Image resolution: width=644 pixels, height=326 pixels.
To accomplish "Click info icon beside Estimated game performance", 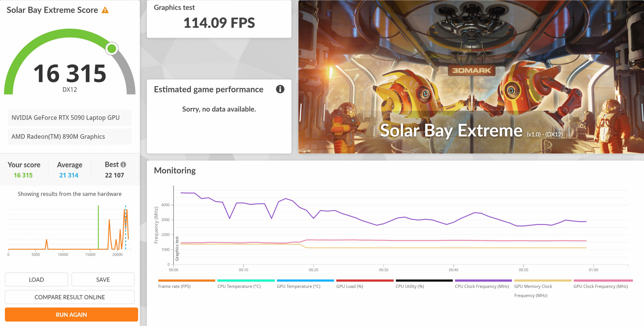I will pyautogui.click(x=280, y=89).
